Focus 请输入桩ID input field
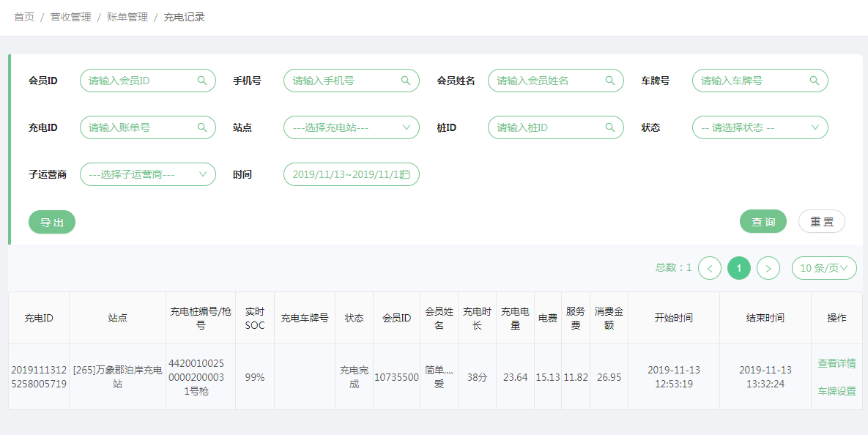Image resolution: width=868 pixels, height=435 pixels. 556,127
